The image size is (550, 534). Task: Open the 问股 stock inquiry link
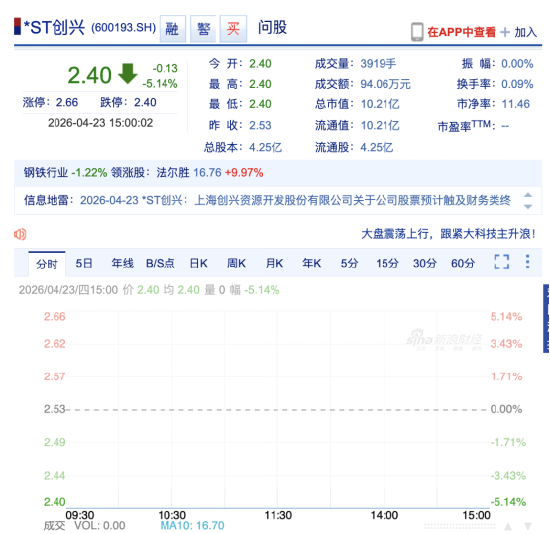pos(272,28)
